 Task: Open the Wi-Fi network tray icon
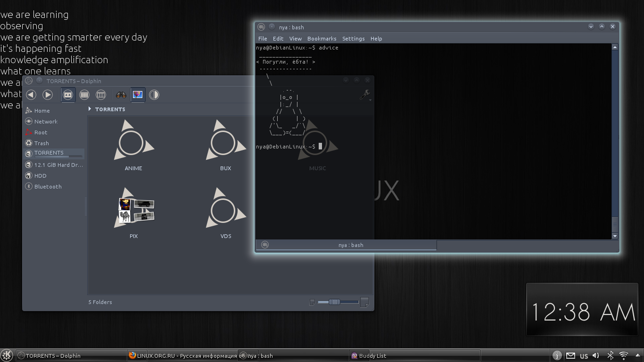[x=624, y=355]
